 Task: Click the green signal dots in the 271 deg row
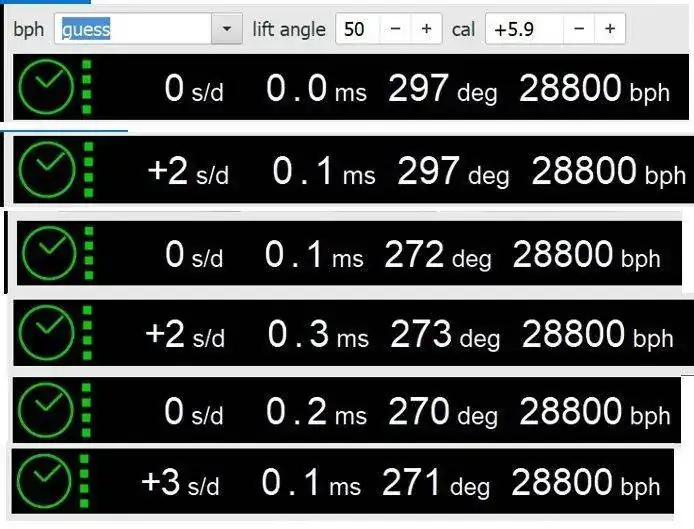coord(86,483)
